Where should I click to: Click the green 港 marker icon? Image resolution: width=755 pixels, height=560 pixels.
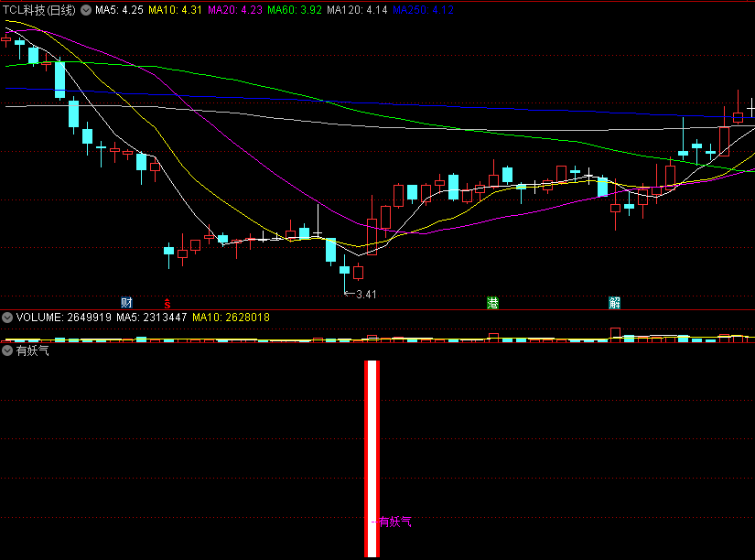pos(492,303)
